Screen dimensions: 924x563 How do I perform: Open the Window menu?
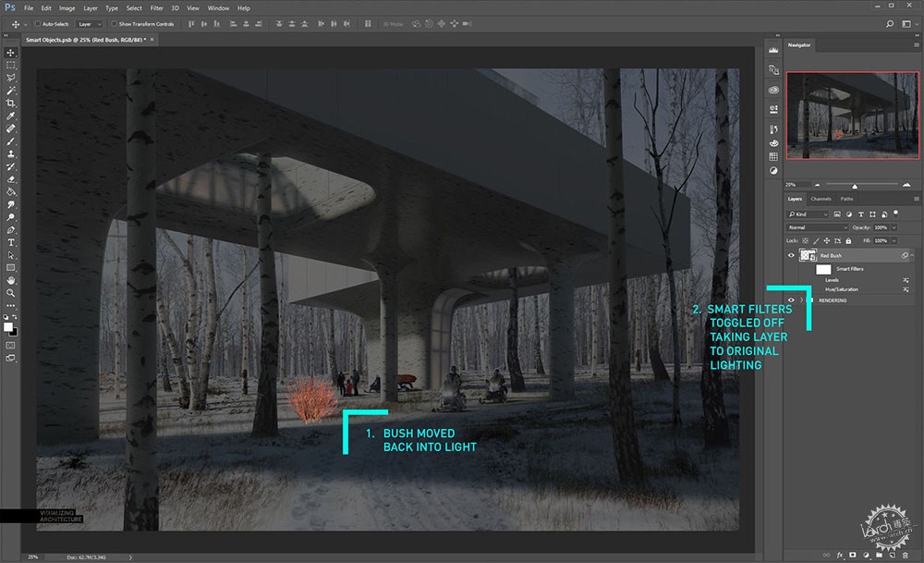[218, 8]
